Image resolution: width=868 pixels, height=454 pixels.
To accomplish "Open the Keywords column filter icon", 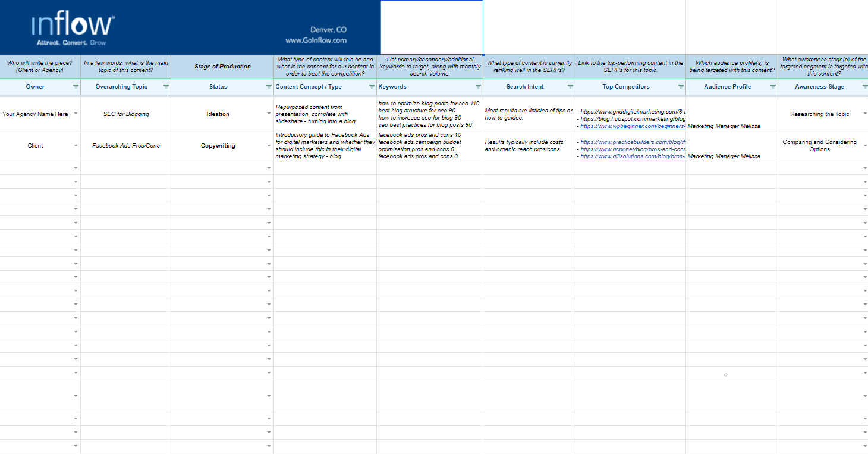I will click(479, 87).
